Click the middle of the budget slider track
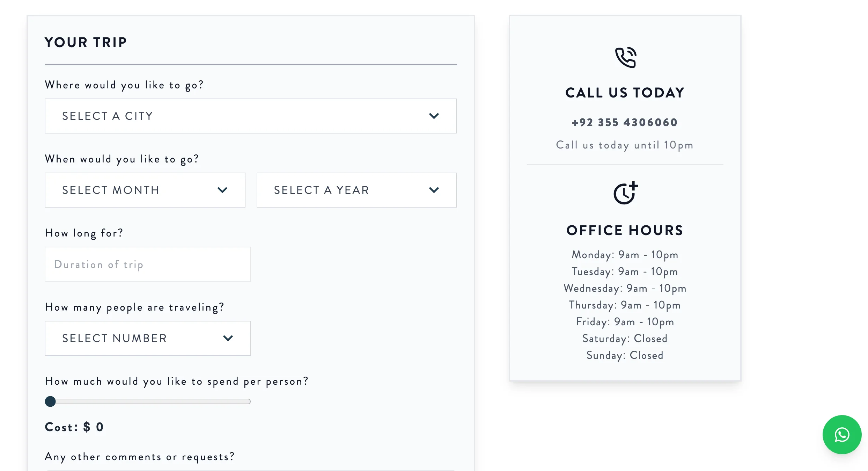Image resolution: width=868 pixels, height=471 pixels. (150, 401)
